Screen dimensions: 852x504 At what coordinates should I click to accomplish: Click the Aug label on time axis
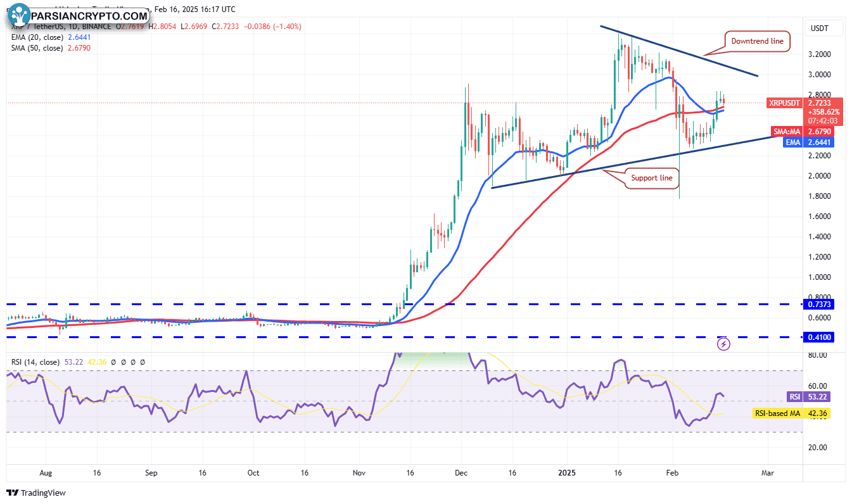(44, 473)
